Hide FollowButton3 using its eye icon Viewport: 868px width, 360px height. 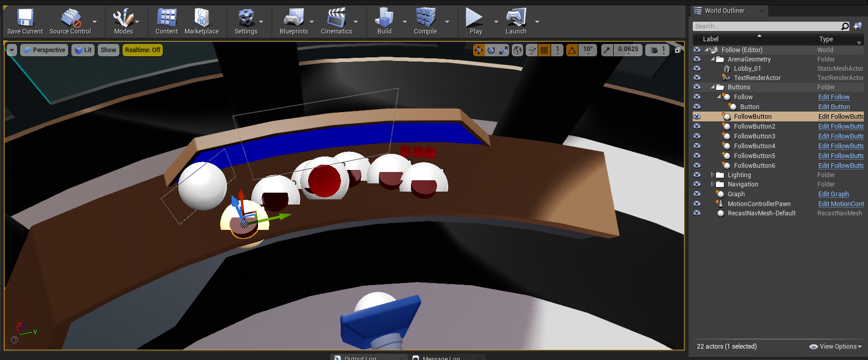[x=697, y=136]
